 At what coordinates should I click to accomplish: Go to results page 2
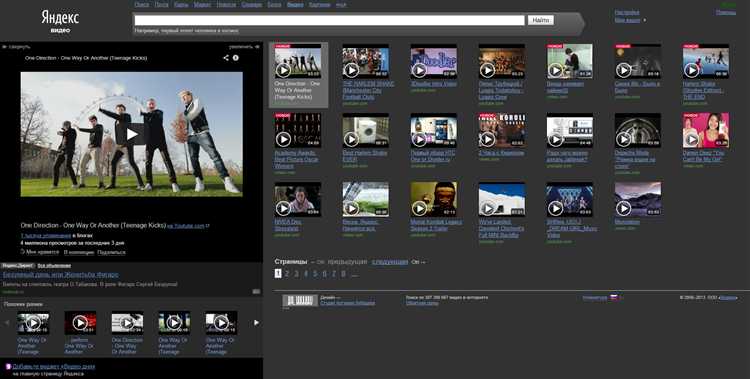[287, 274]
